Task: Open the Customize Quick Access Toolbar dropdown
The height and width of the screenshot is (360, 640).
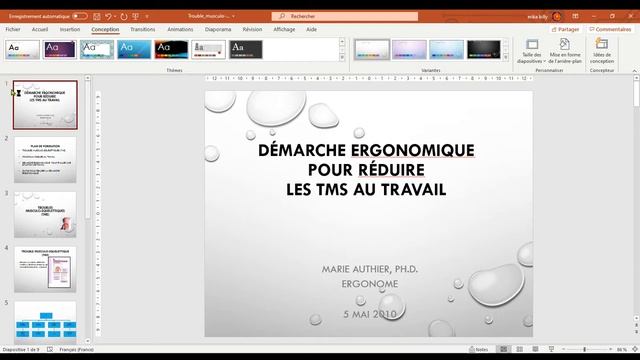Action: click(x=147, y=16)
